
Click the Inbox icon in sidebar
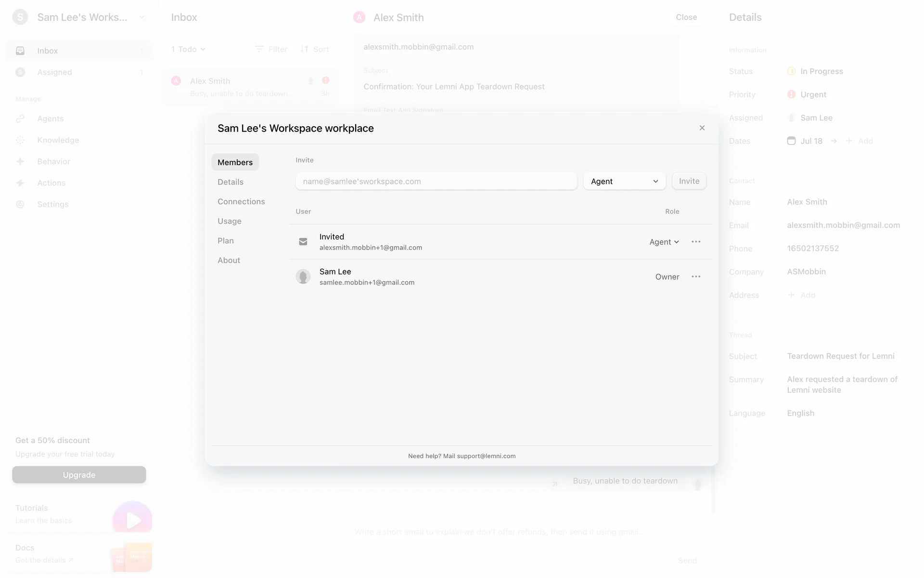[20, 51]
